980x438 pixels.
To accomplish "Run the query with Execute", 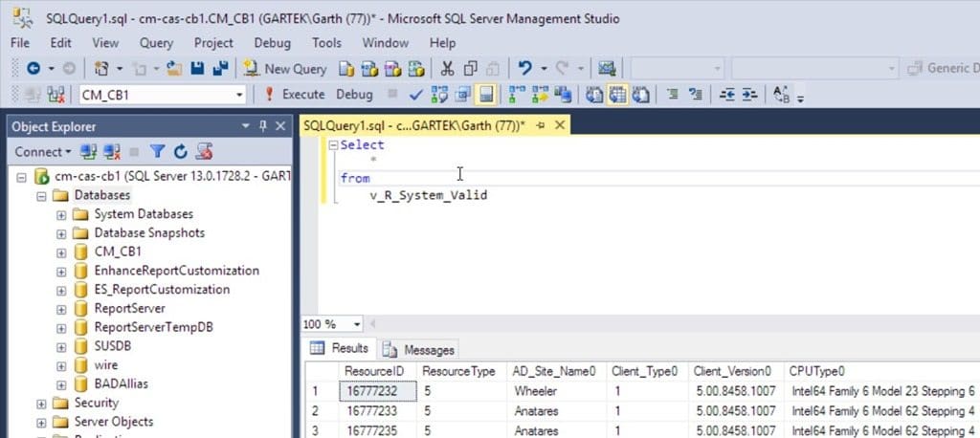I will click(x=295, y=95).
